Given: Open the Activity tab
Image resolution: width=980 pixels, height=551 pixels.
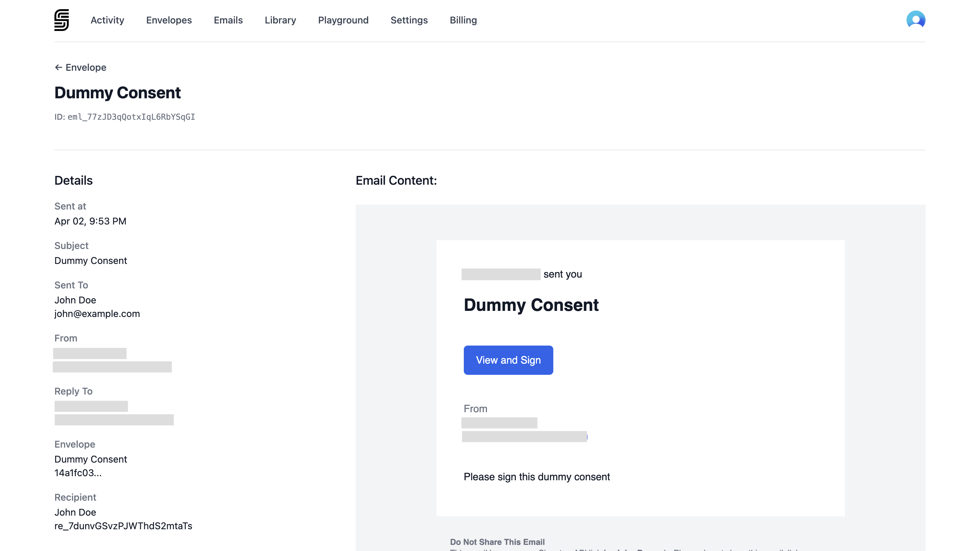Looking at the screenshot, I should pyautogui.click(x=107, y=20).
